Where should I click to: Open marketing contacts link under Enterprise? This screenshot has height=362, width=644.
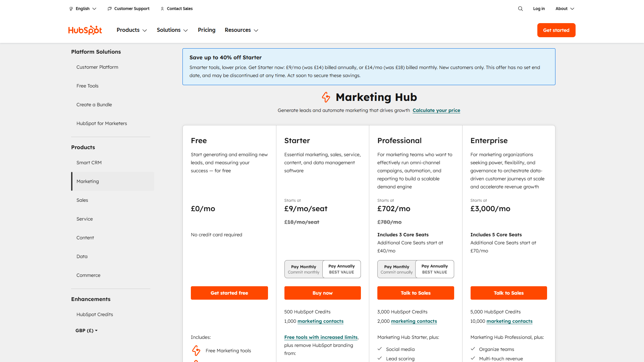tap(509, 321)
